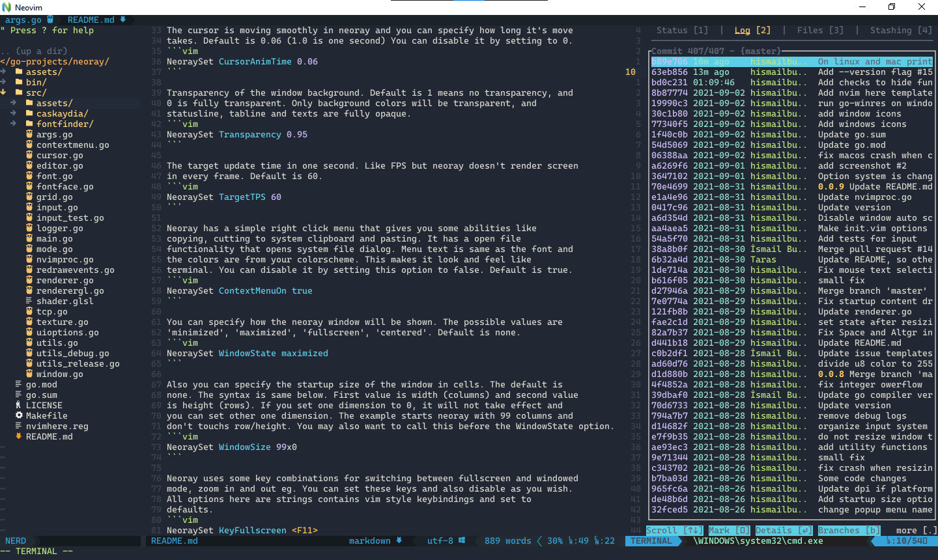Click the Branches [b] command
This screenshot has height=560, width=938.
click(849, 530)
